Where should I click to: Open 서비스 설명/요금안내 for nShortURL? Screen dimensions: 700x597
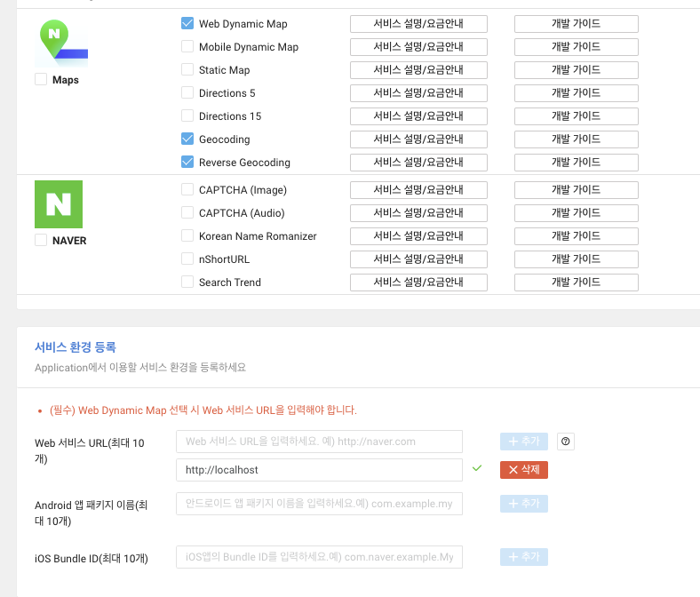418,259
